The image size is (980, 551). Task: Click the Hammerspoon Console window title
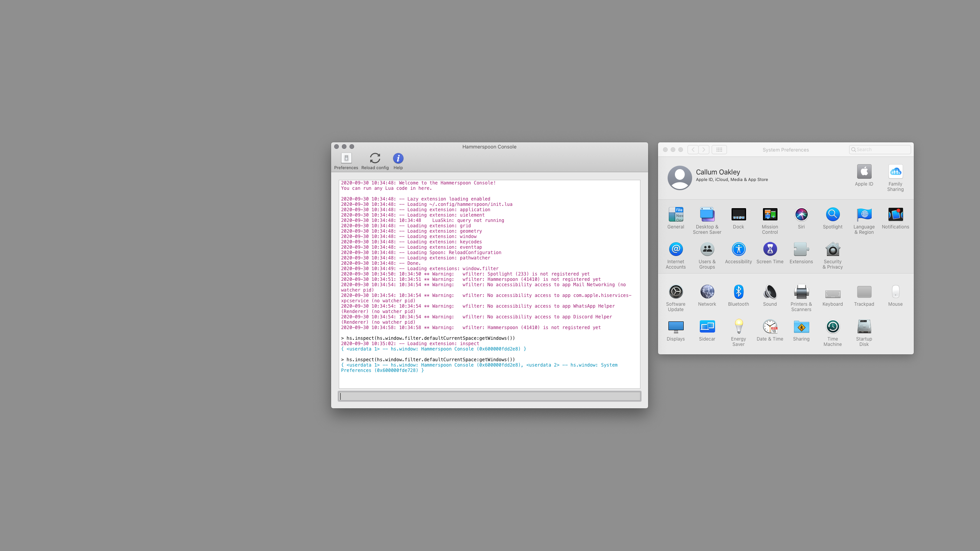pos(489,147)
